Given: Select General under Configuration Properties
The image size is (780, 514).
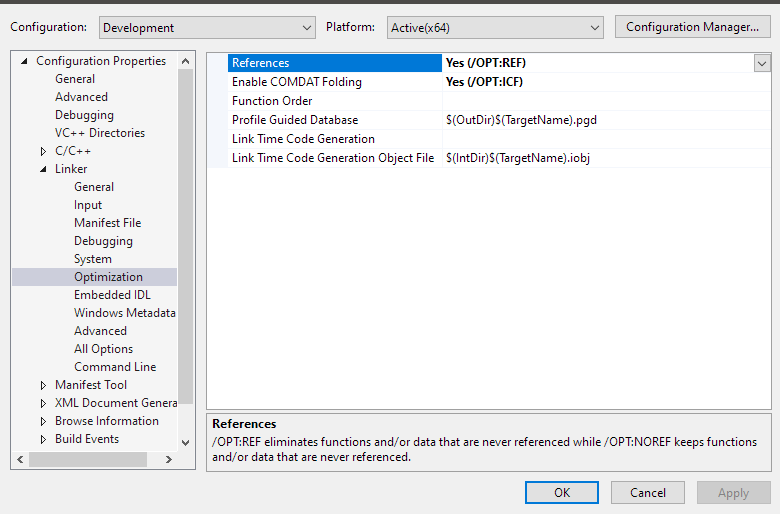Looking at the screenshot, I should coord(75,79).
